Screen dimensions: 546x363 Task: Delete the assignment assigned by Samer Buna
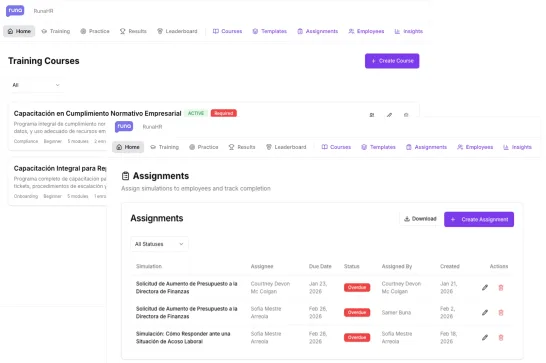tap(501, 313)
